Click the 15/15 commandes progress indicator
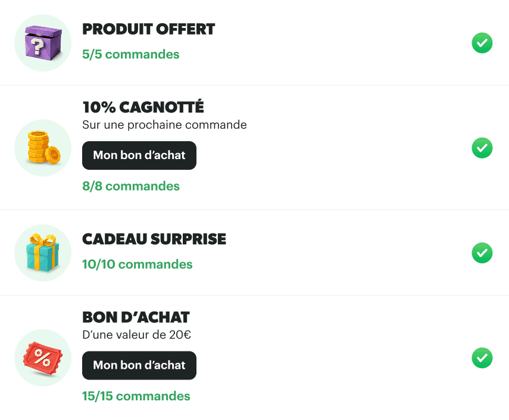The image size is (509, 420). [x=136, y=396]
